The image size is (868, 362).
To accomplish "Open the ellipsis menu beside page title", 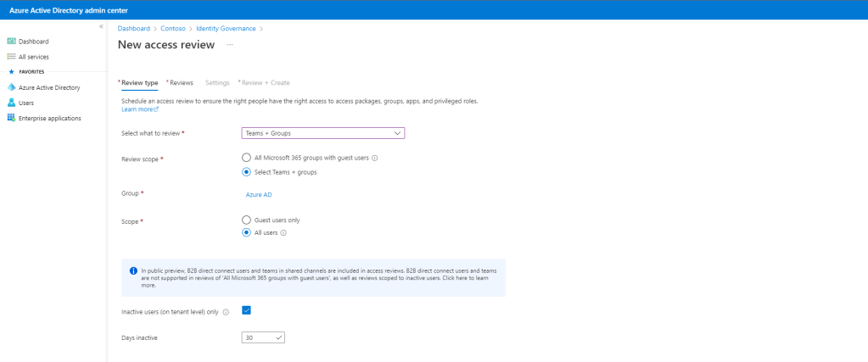I will (x=230, y=45).
